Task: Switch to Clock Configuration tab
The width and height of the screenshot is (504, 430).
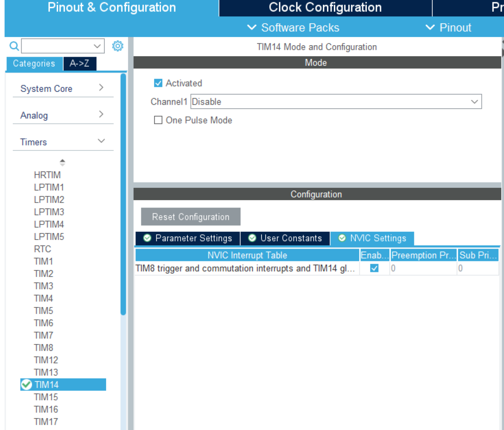Action: tap(325, 8)
